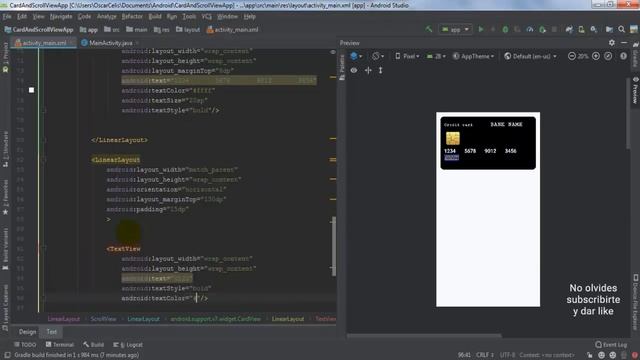
Task: Click the yellow warning marker beside the LinearLayout line
Action: pyautogui.click(x=333, y=160)
